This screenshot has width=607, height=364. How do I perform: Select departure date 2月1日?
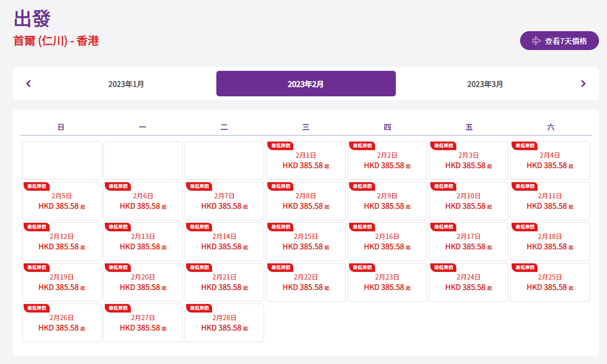click(x=306, y=161)
